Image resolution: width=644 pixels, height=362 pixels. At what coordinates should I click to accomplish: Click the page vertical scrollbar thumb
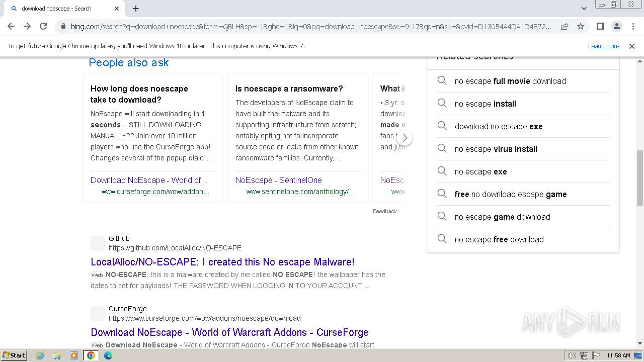(x=640, y=178)
